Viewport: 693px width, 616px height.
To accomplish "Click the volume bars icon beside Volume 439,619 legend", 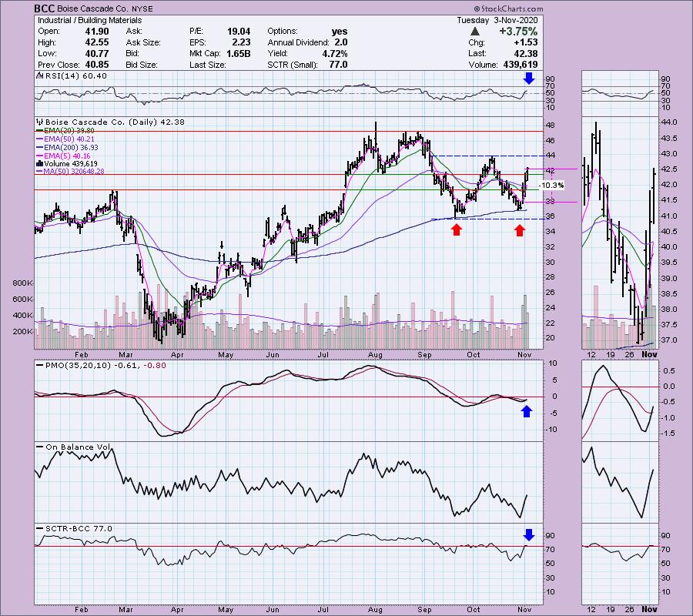I will pyautogui.click(x=40, y=163).
